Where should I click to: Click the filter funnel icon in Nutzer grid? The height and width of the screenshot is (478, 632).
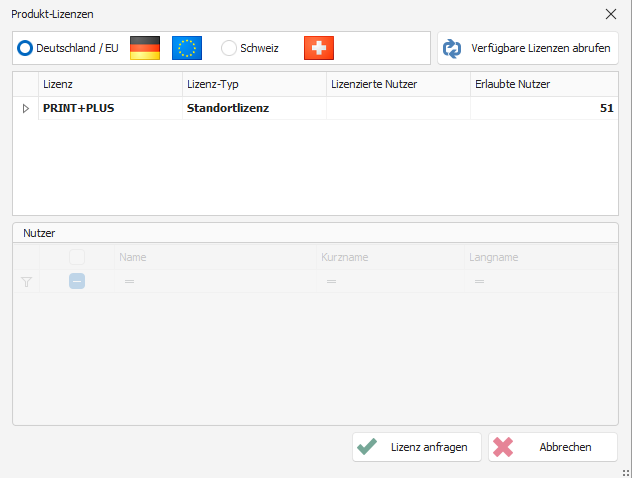tap(26, 282)
